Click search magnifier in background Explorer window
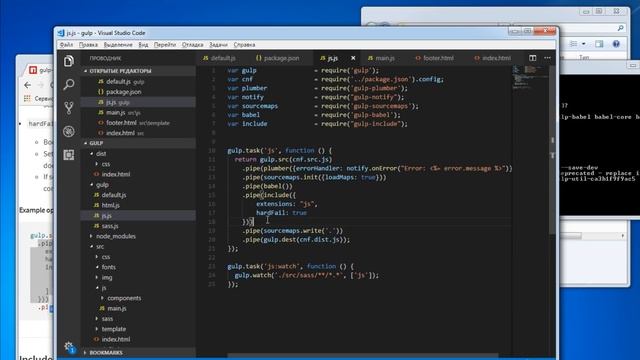The image size is (640, 360). pyautogui.click(x=621, y=28)
